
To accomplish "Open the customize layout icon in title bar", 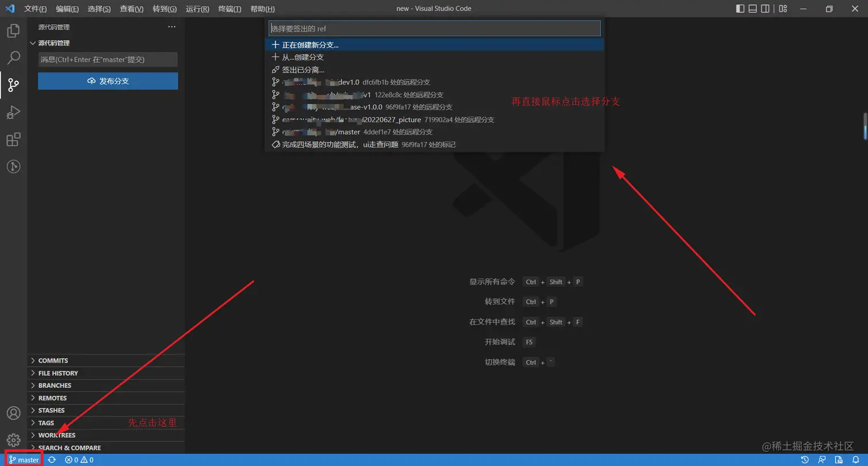I will pos(784,9).
